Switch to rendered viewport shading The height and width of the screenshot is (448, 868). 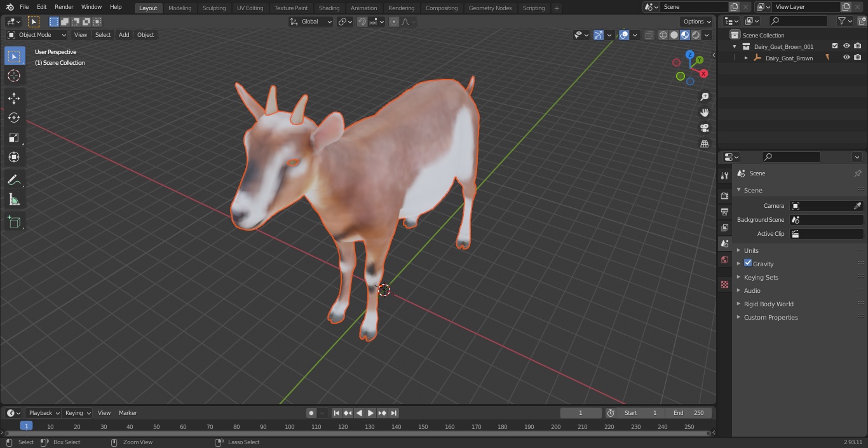tap(696, 36)
